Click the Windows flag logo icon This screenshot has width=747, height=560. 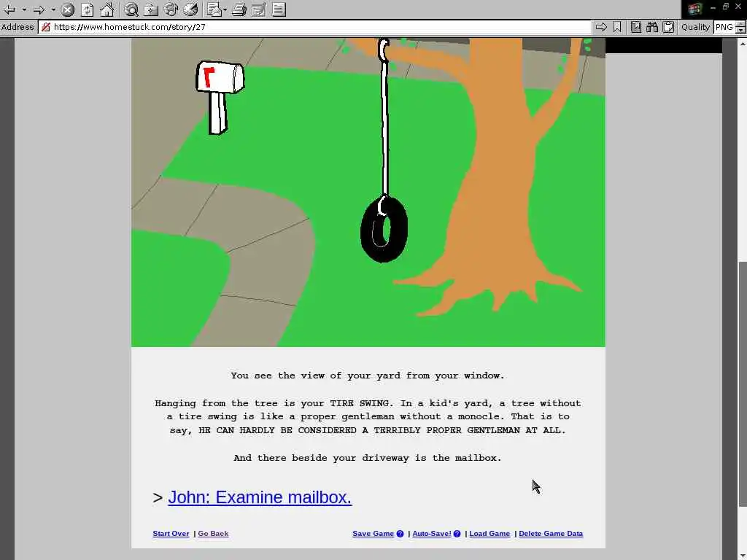[694, 9]
